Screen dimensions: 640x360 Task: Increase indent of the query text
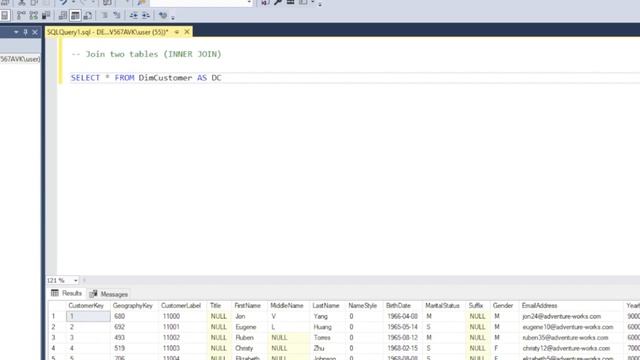click(146, 16)
